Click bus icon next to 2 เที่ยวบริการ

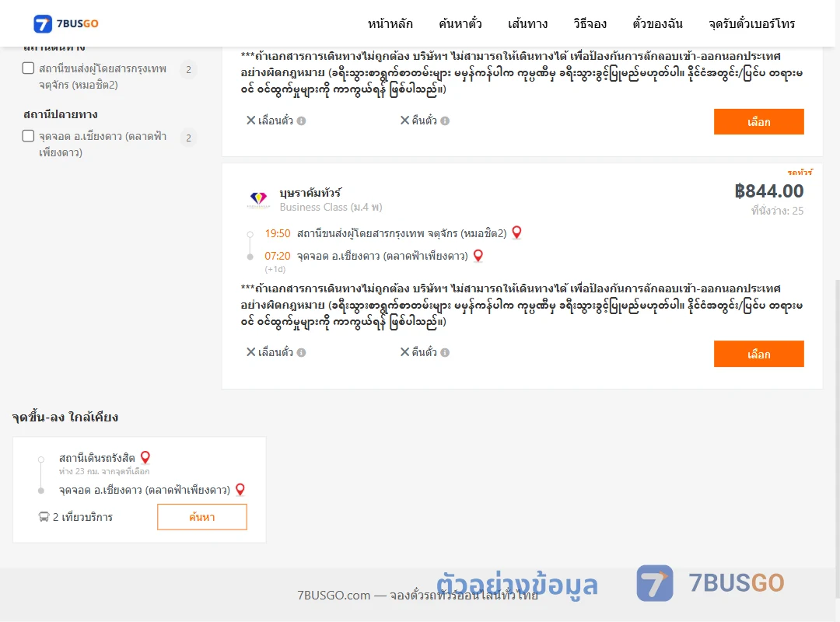(44, 516)
